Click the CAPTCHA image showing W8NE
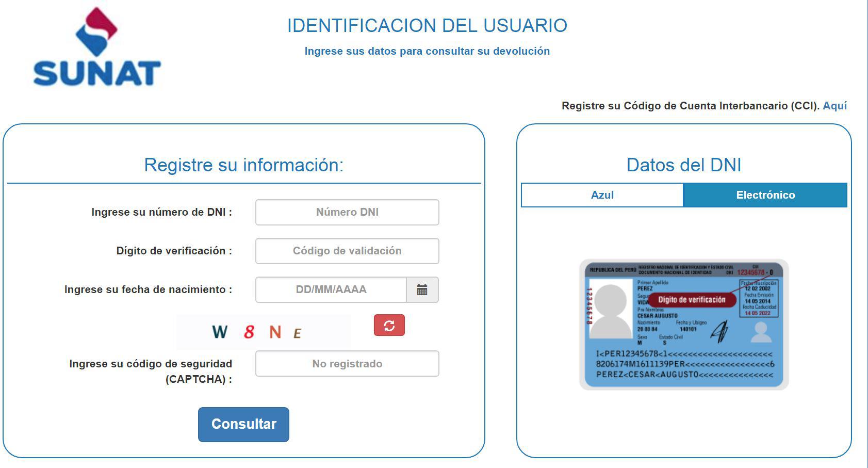This screenshot has width=868, height=468. click(264, 332)
